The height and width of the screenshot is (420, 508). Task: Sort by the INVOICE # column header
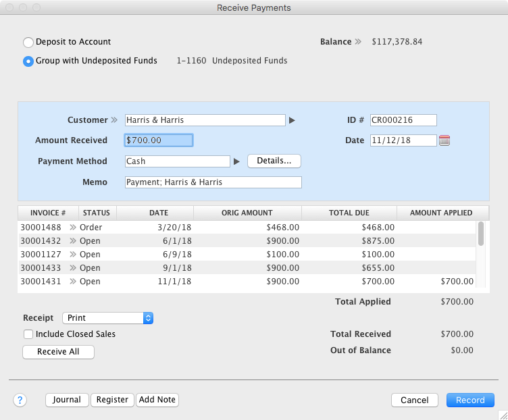click(x=48, y=213)
